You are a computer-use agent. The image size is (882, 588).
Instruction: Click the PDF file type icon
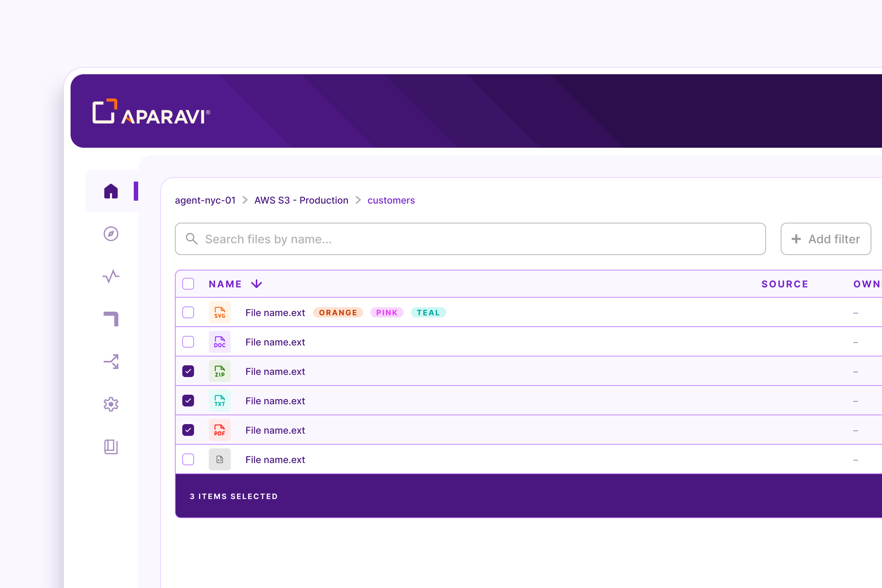coord(220,430)
